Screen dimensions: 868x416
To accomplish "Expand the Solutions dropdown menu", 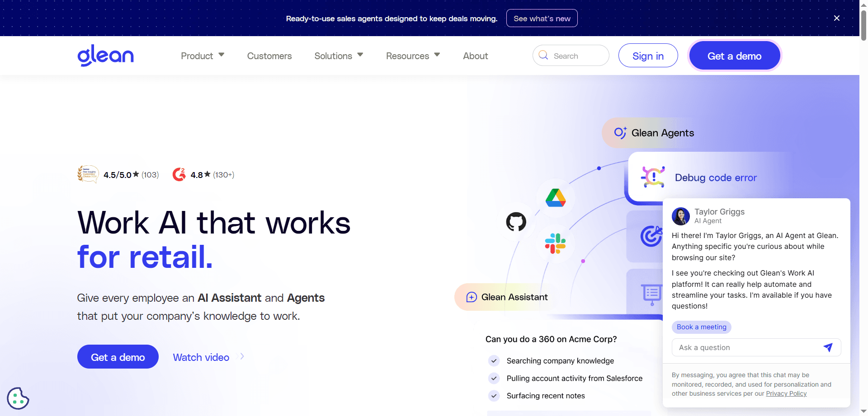I will click(338, 56).
